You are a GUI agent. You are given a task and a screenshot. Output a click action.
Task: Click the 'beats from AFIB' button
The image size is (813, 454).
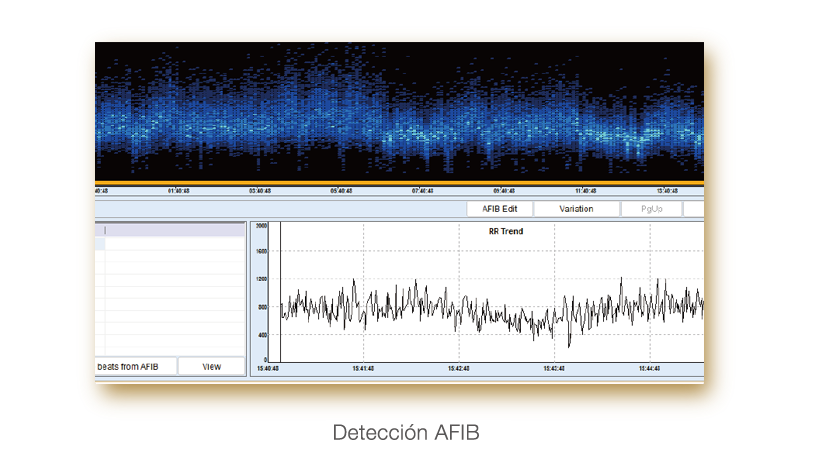pos(135,366)
